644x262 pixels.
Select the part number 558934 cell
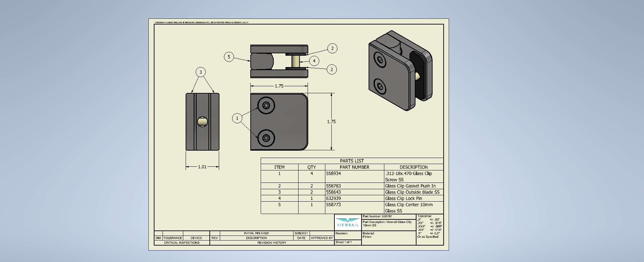coord(333,173)
